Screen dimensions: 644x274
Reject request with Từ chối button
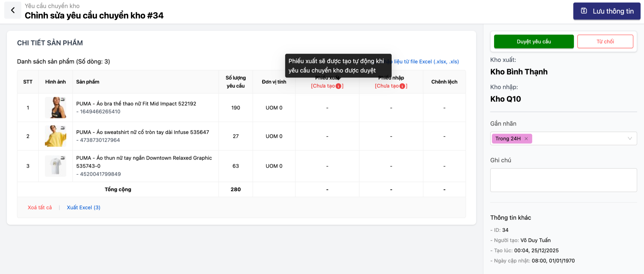click(x=605, y=41)
